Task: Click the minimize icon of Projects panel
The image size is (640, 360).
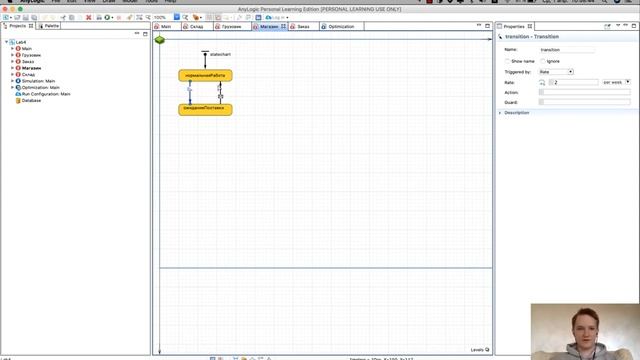Action: tap(137, 33)
